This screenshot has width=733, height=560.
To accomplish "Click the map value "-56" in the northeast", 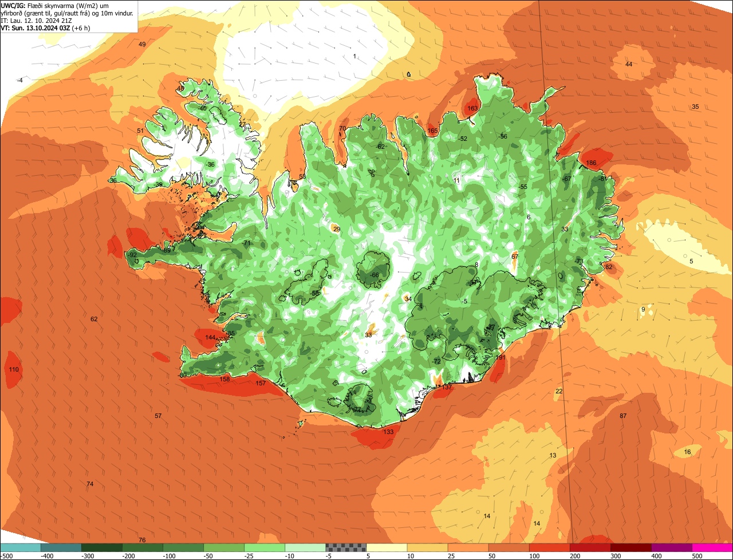I will [503, 137].
